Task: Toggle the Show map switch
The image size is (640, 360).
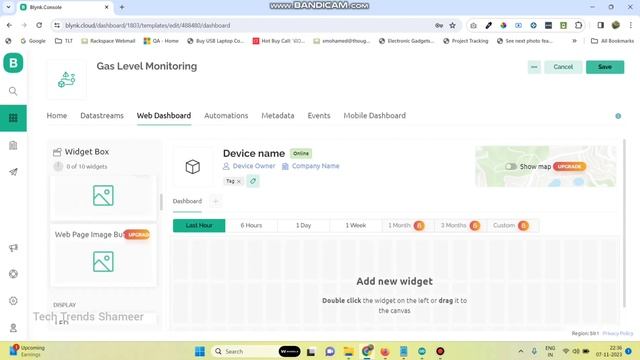Action: pyautogui.click(x=511, y=167)
